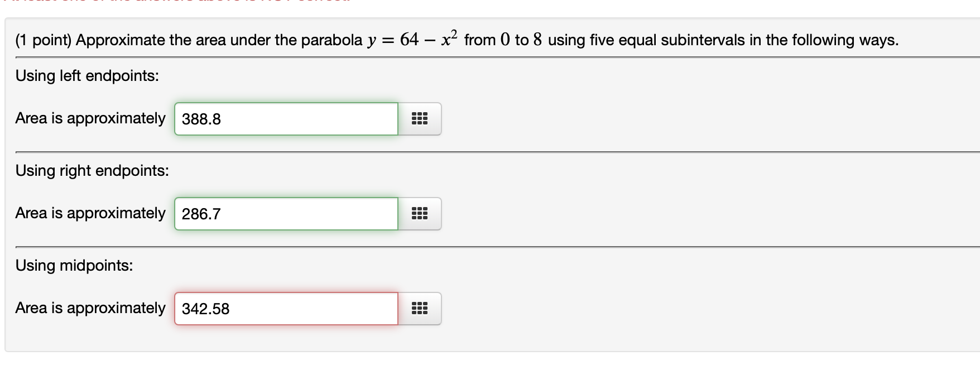Select the 'Area is approximately' text for midpoints
Screen dimensions: 980x365
[90, 306]
